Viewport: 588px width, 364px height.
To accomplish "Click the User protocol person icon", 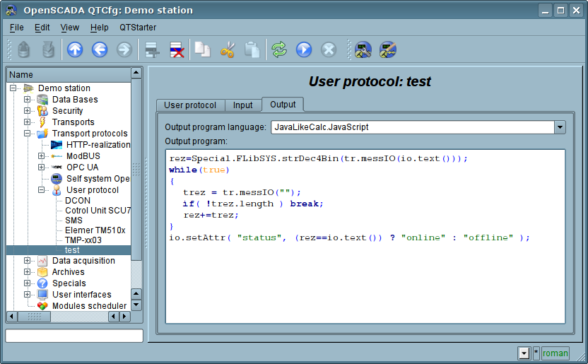I will coord(57,190).
